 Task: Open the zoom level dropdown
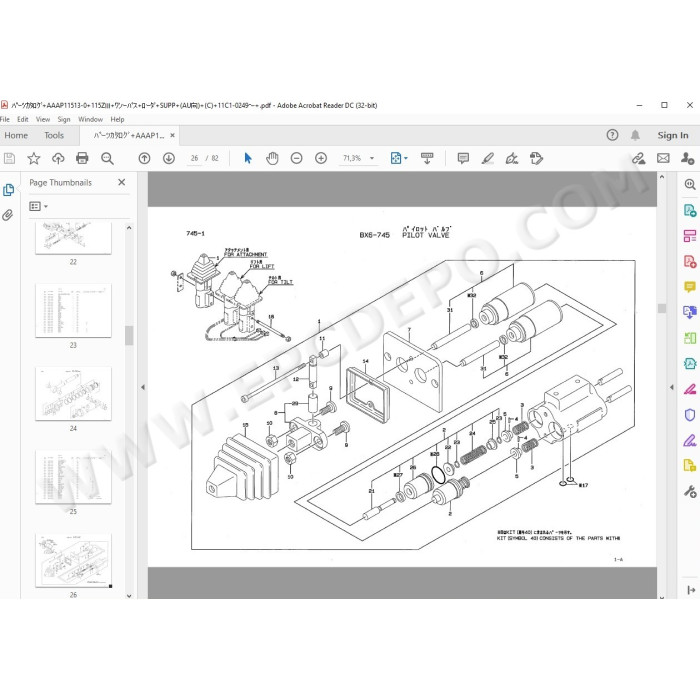tap(371, 158)
